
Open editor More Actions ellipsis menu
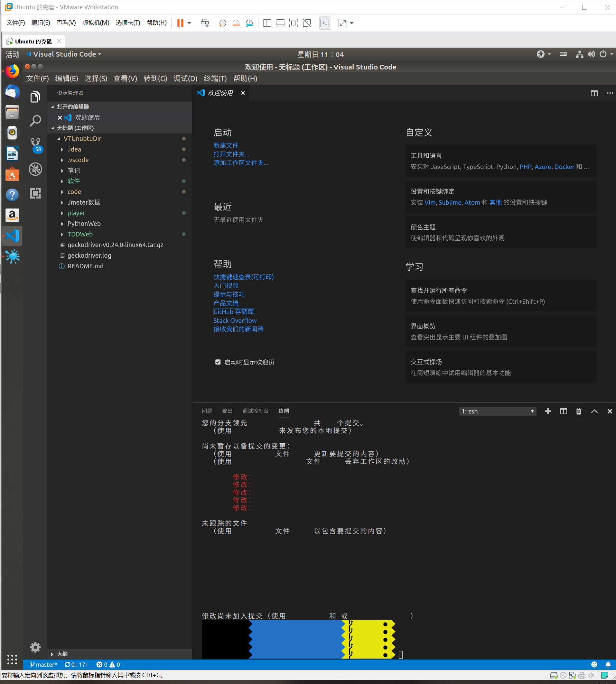(x=610, y=93)
